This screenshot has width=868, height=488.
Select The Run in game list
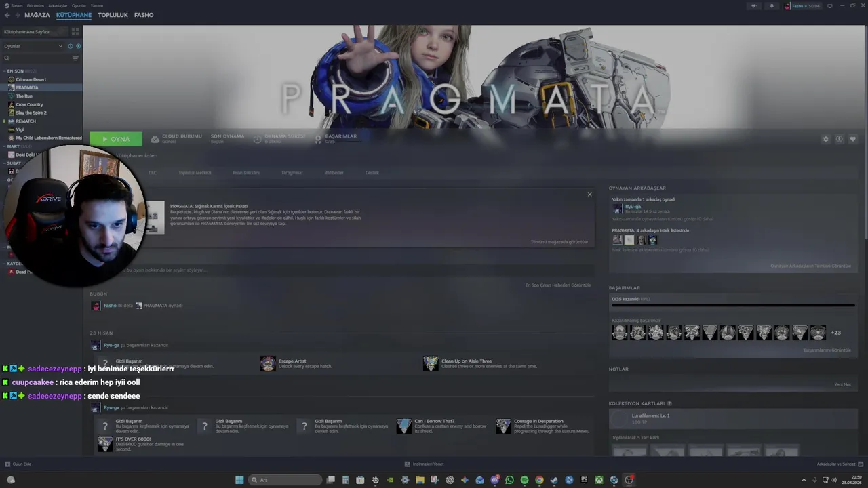coord(41,96)
